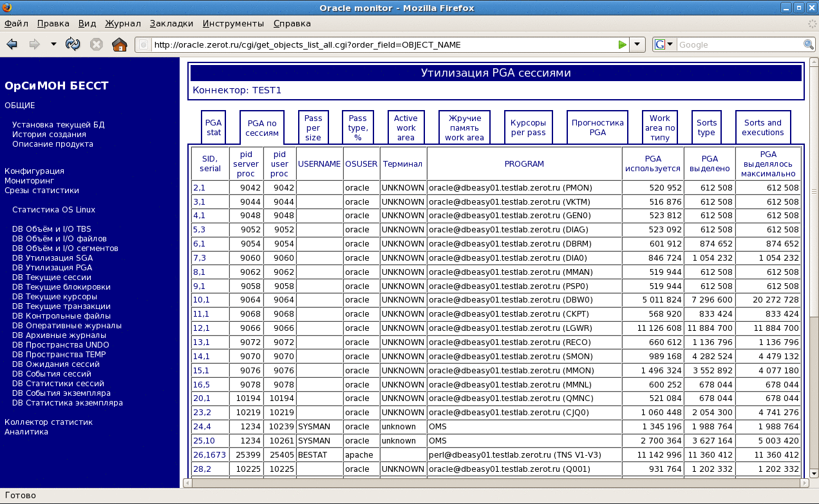Open sidebar link DB Утилизация SGA
The image size is (819, 504).
(52, 257)
